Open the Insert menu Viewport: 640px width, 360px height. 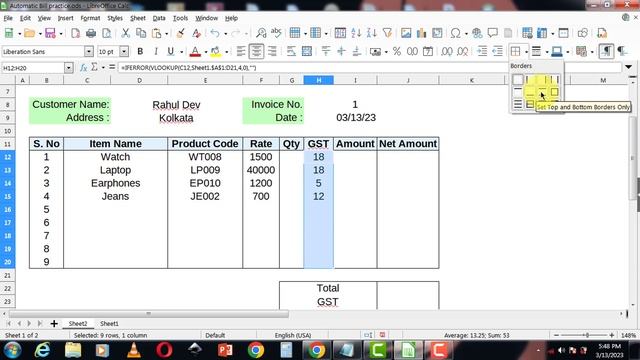pos(65,18)
